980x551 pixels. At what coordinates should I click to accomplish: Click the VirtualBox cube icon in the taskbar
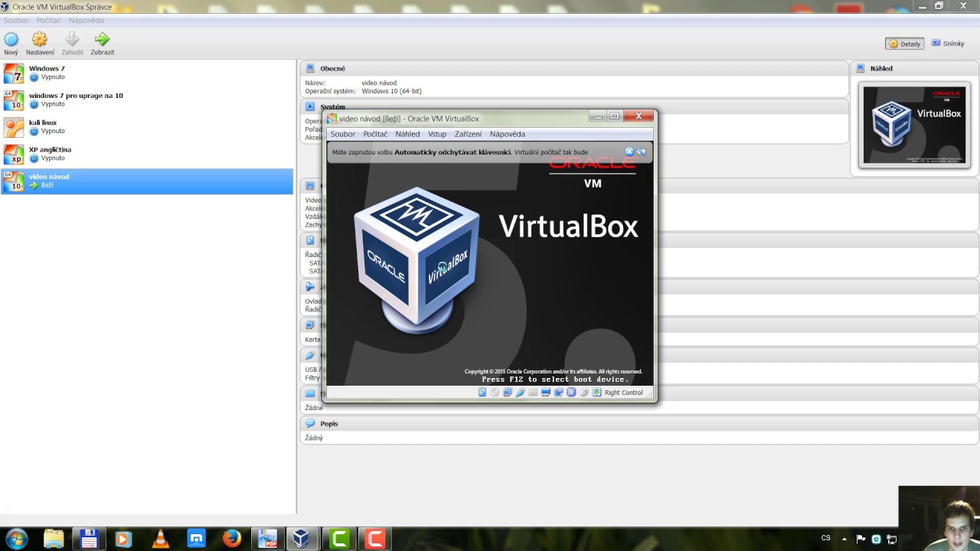click(x=301, y=539)
